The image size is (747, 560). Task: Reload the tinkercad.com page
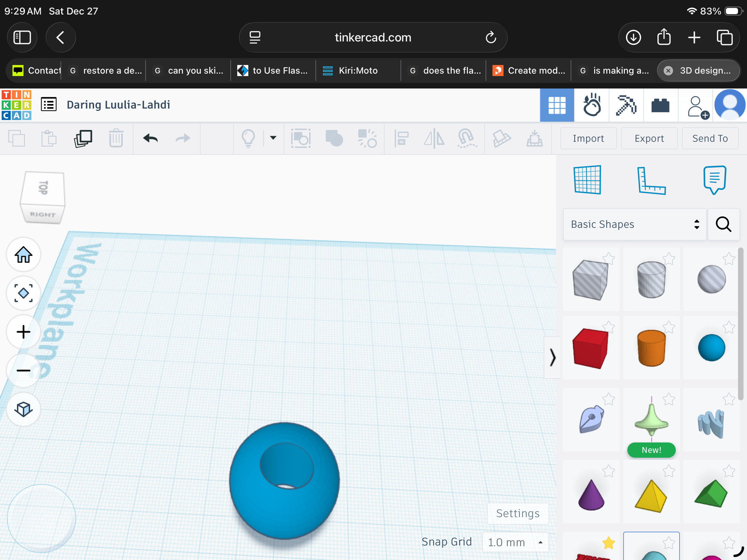491,37
